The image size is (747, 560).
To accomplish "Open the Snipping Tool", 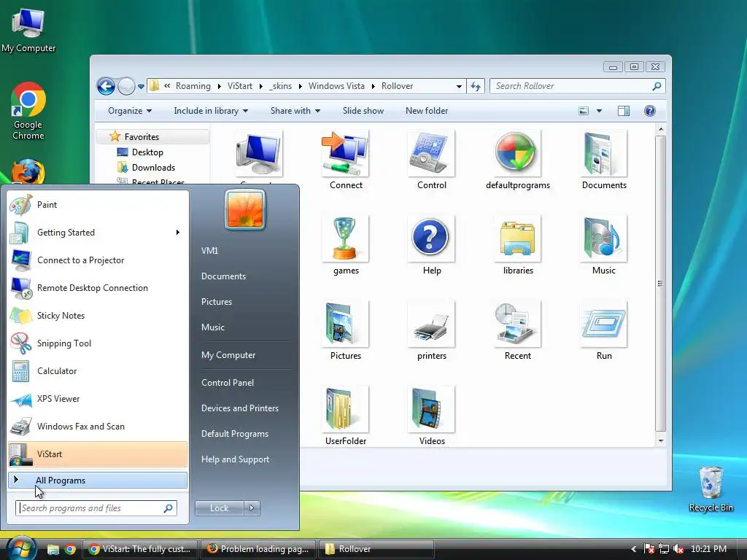I will (98, 343).
